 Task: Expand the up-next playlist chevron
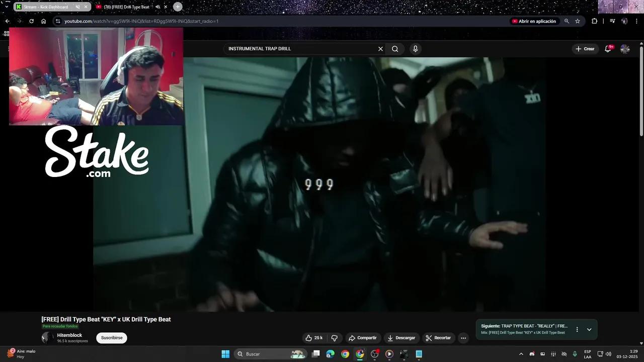tap(589, 330)
